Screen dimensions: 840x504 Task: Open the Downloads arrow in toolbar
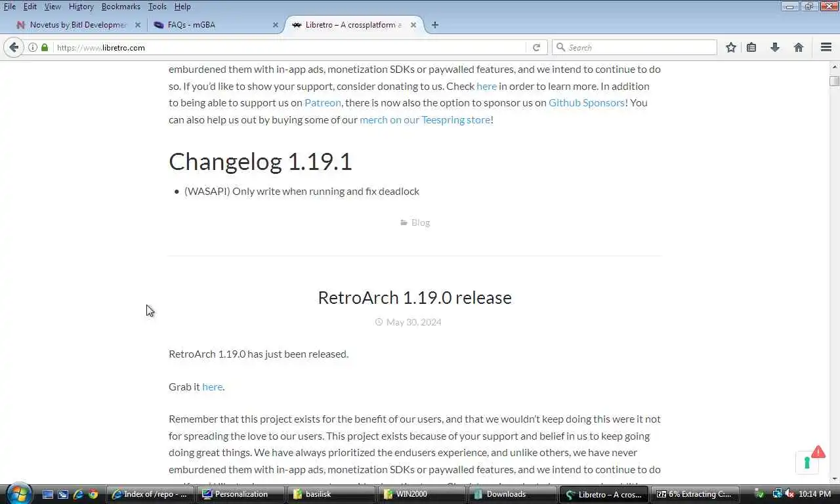tap(775, 47)
